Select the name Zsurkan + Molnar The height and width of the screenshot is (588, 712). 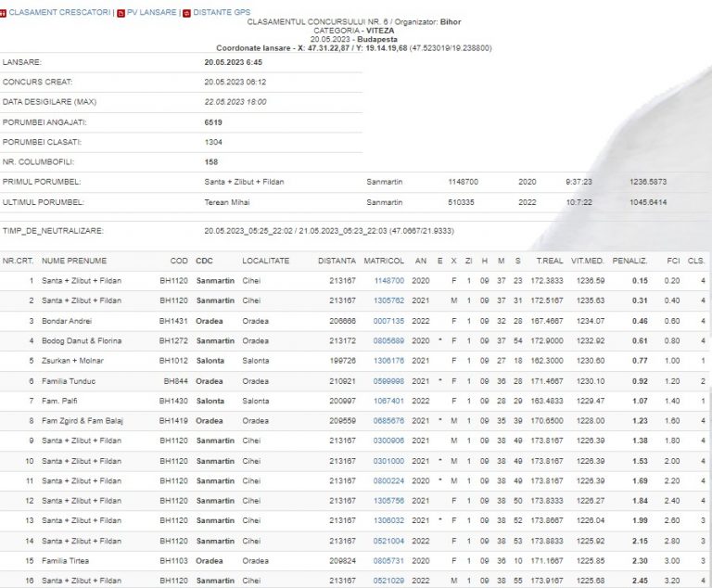pyautogui.click(x=72, y=361)
